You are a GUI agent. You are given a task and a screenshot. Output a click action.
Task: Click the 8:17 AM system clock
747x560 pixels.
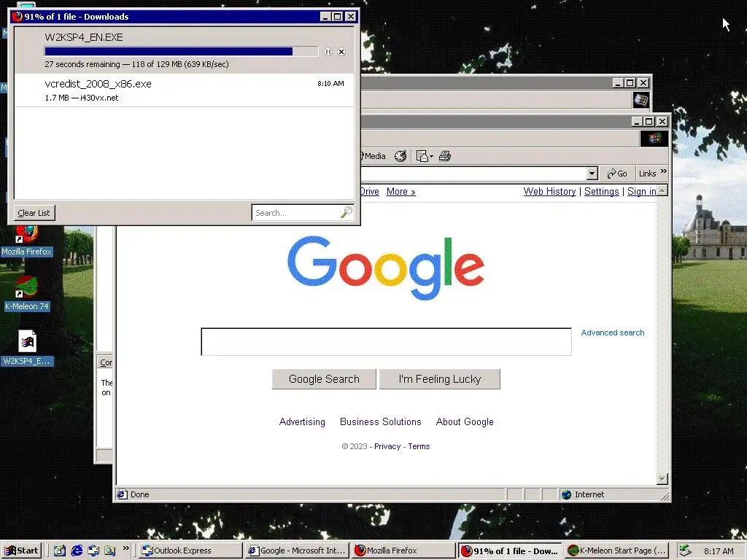[x=719, y=551]
